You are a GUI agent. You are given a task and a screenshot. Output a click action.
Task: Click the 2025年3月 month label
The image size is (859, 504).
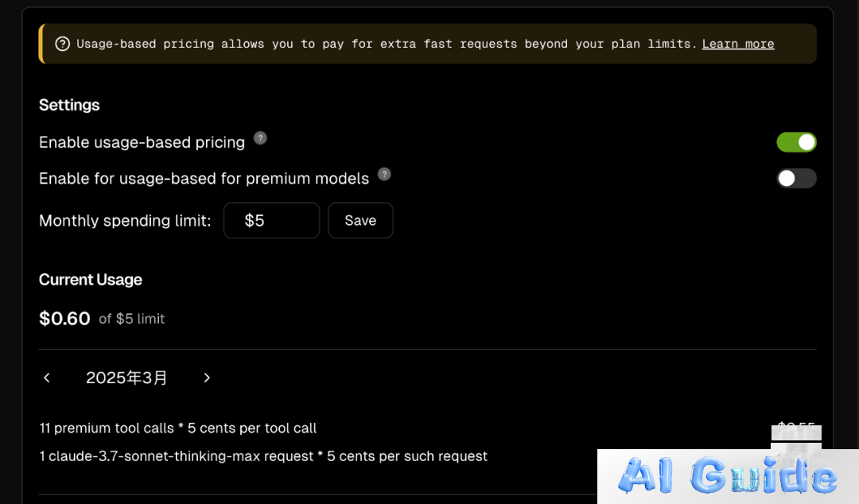126,378
